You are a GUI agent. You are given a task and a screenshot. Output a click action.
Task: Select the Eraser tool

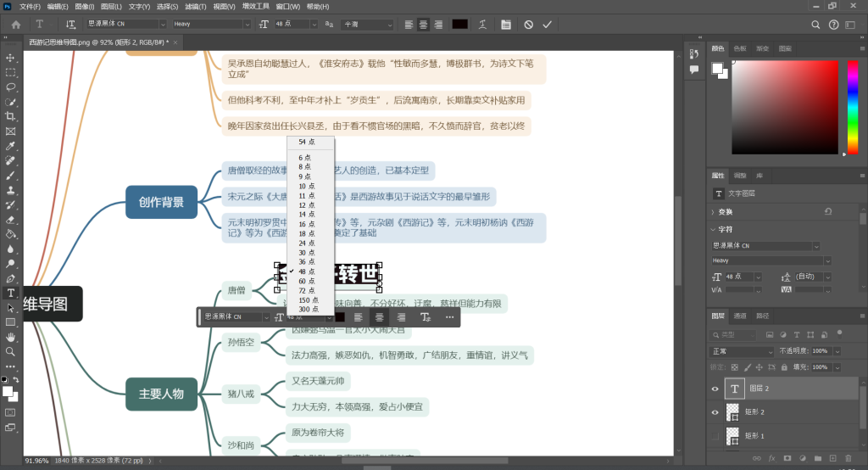point(10,220)
